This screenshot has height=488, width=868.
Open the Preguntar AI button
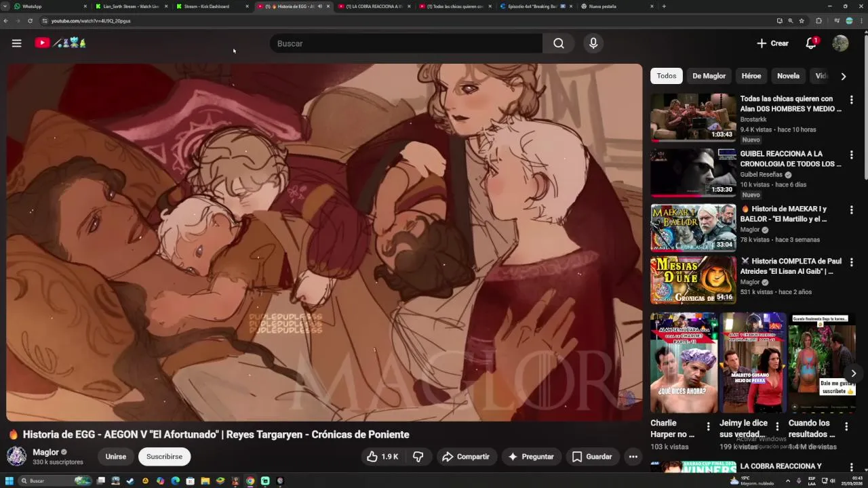point(531,457)
